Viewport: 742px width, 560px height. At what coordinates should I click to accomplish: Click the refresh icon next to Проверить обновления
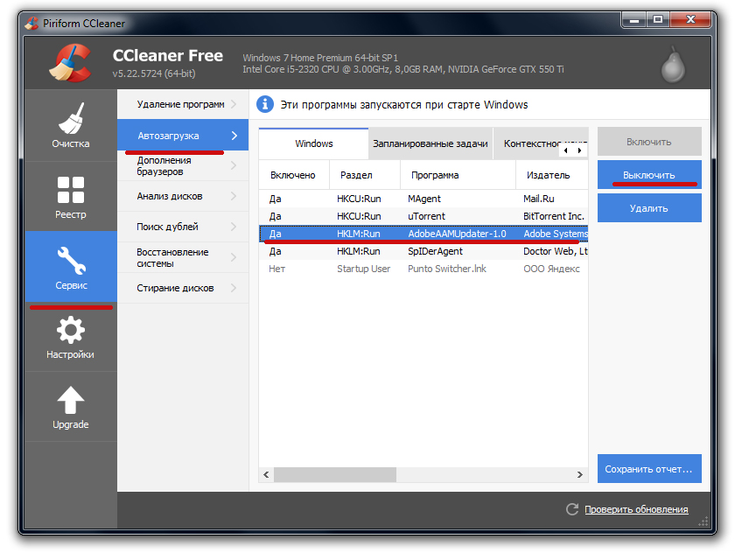573,508
